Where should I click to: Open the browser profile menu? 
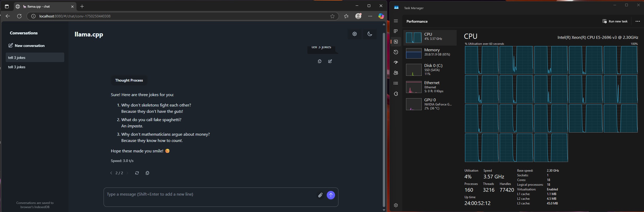tap(359, 16)
